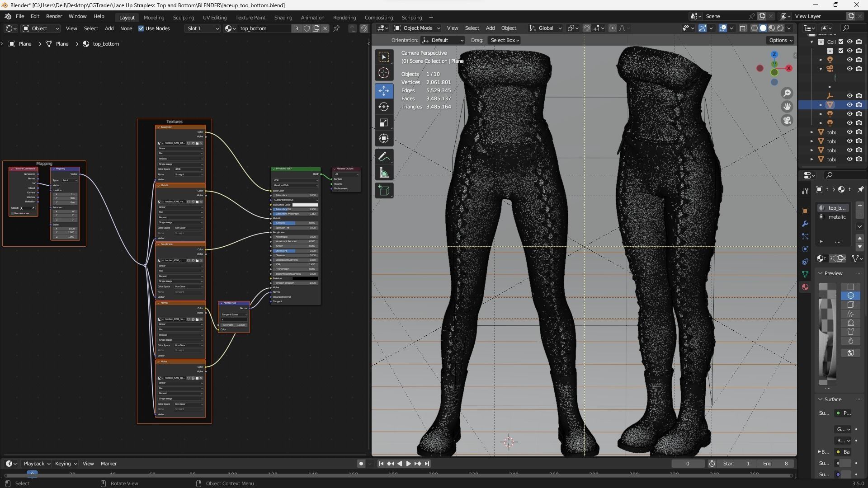868x488 pixels.
Task: Select the Select Box tool in viewport toolbar
Action: 384,57
